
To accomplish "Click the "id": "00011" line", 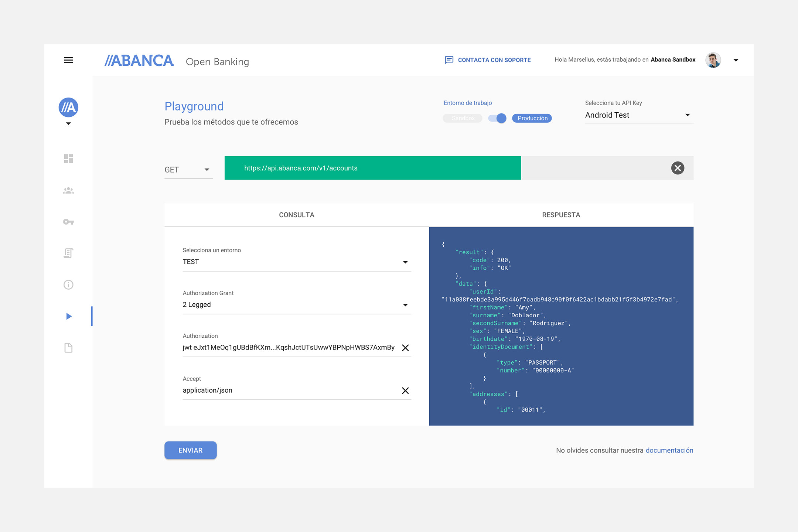I will point(521,410).
